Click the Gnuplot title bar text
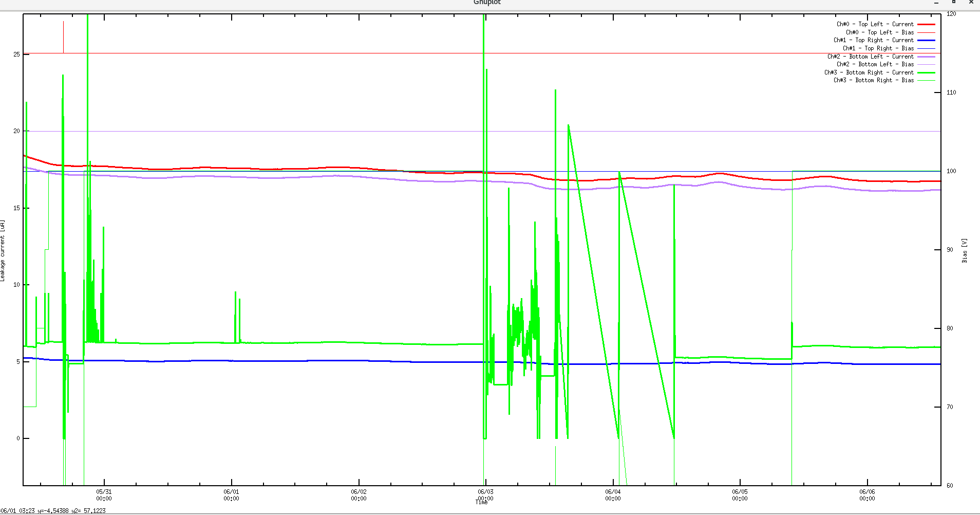The width and height of the screenshot is (980, 515). (487, 3)
